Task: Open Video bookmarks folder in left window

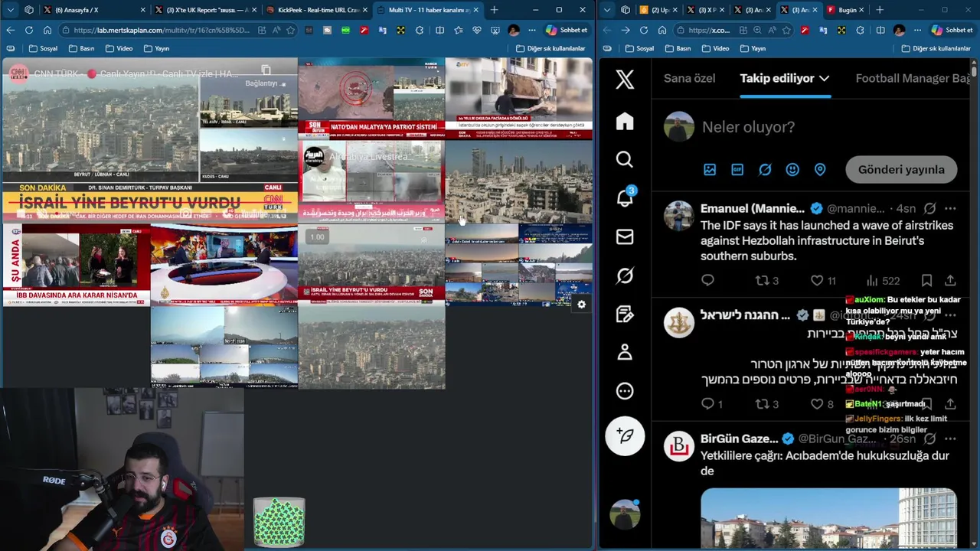Action: (x=119, y=48)
